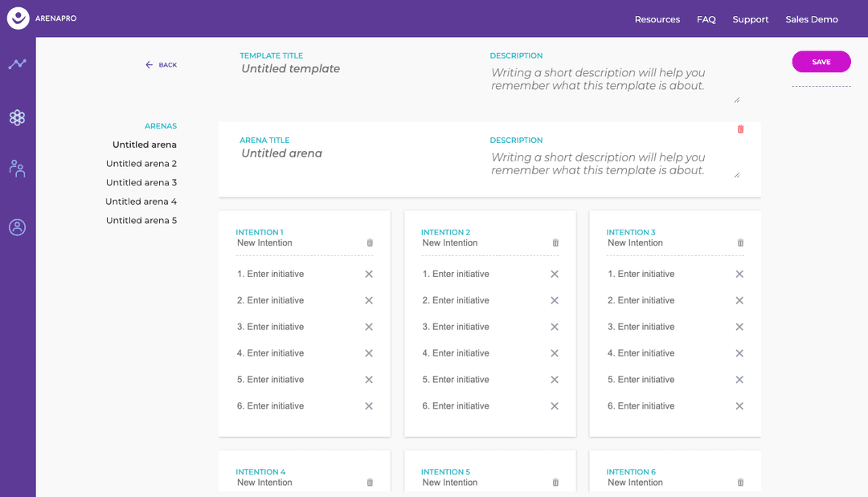Image resolution: width=868 pixels, height=497 pixels.
Task: Click the back arrow to return
Action: coord(147,64)
